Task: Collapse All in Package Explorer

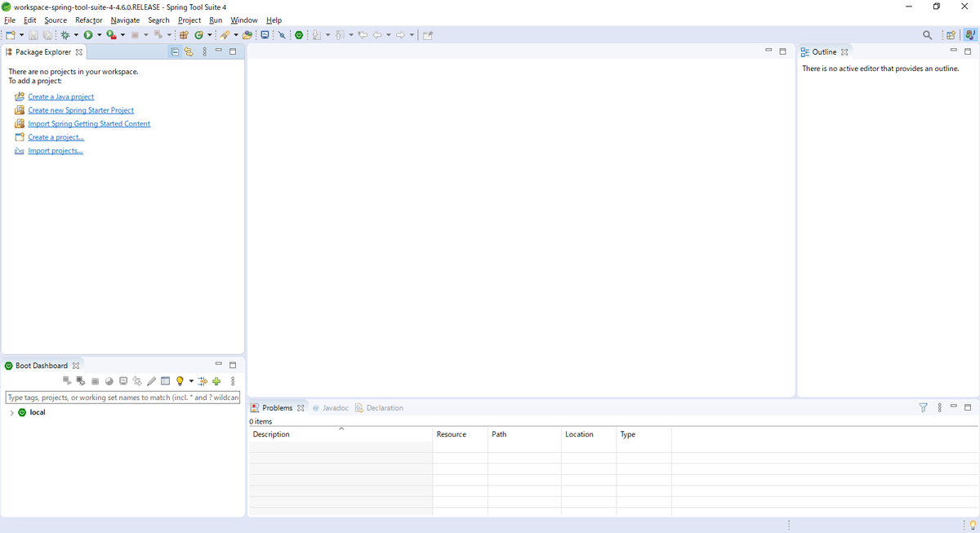Action: pyautogui.click(x=175, y=51)
